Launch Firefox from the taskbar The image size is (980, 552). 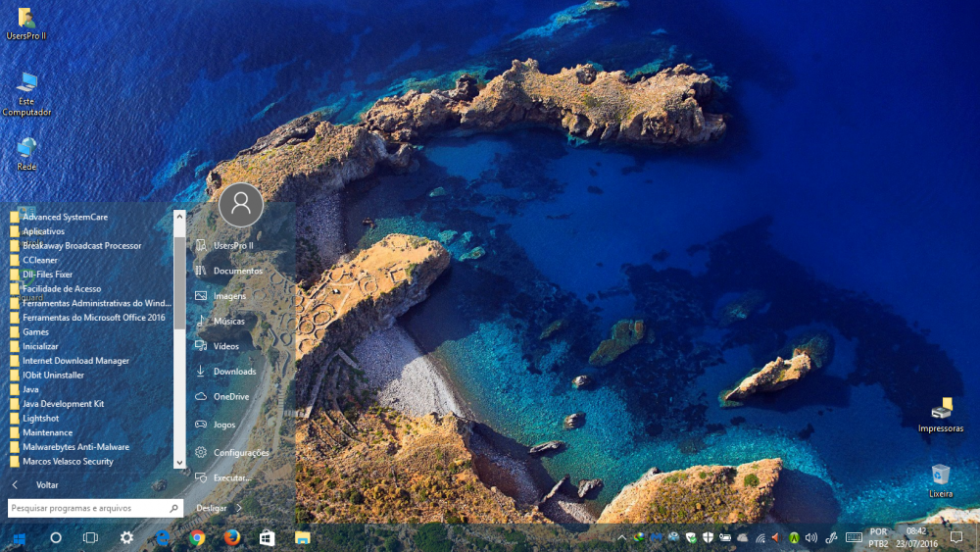click(x=232, y=537)
